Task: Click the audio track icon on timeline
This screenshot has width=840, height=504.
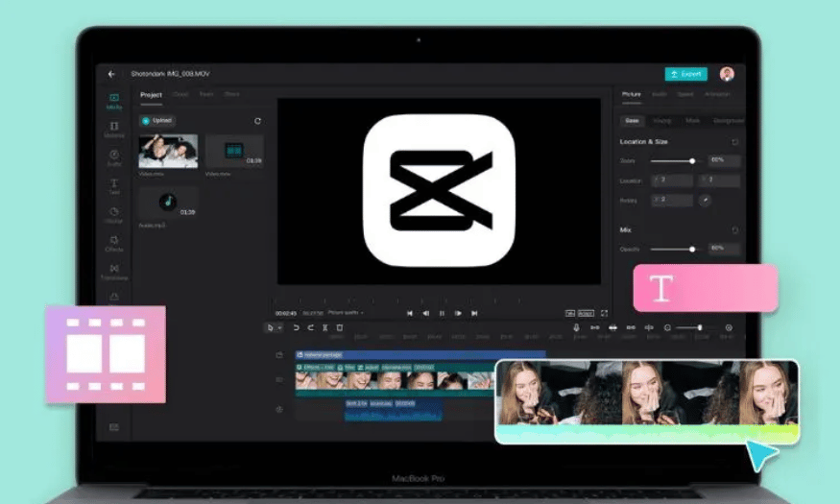Action: click(x=279, y=410)
